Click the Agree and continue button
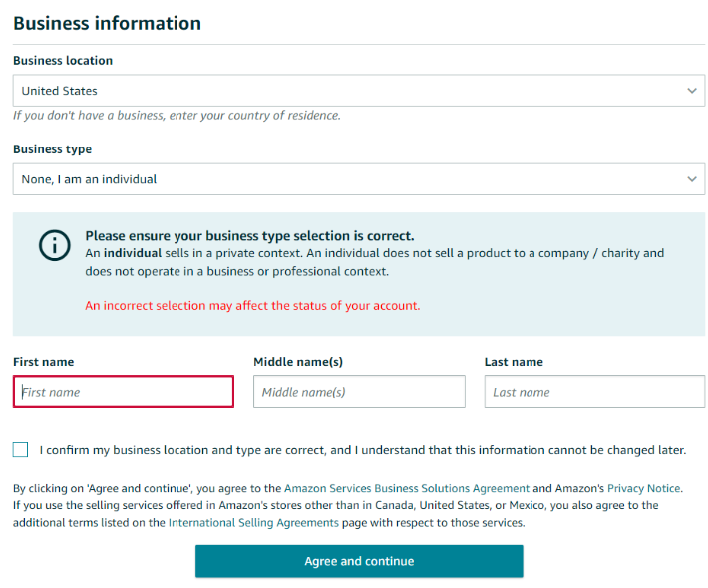The width and height of the screenshot is (708, 588). click(x=359, y=561)
